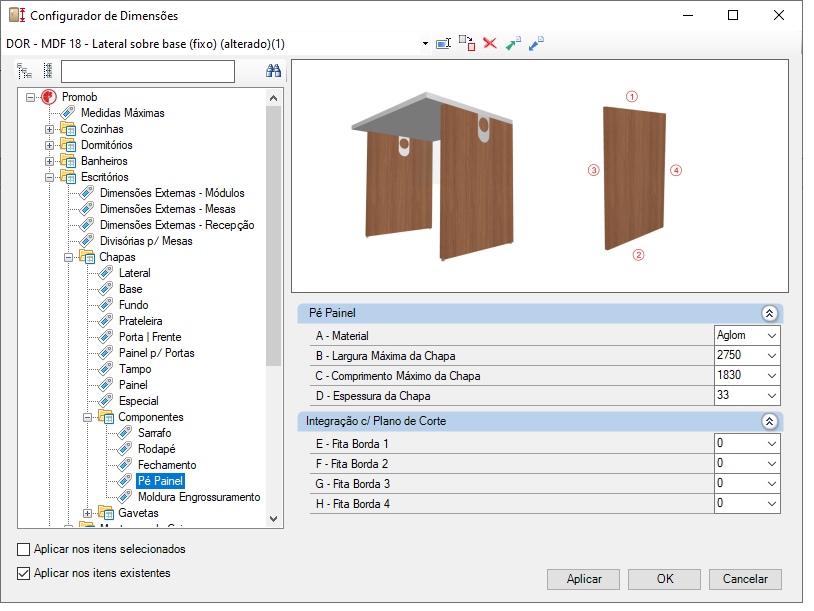The image size is (814, 611).
Task: Click the Promob root globe icon
Action: point(49,97)
